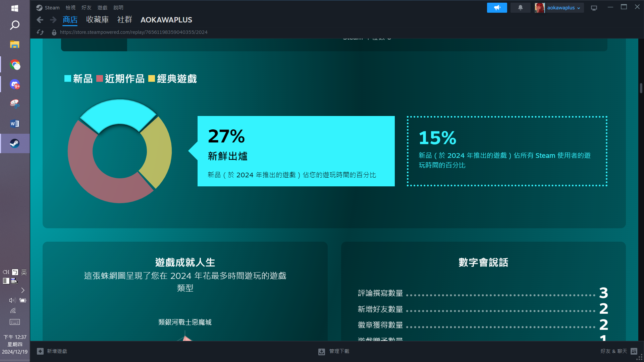Go back to the previous Steam page
Viewport: 644px width, 362px height.
point(40,20)
